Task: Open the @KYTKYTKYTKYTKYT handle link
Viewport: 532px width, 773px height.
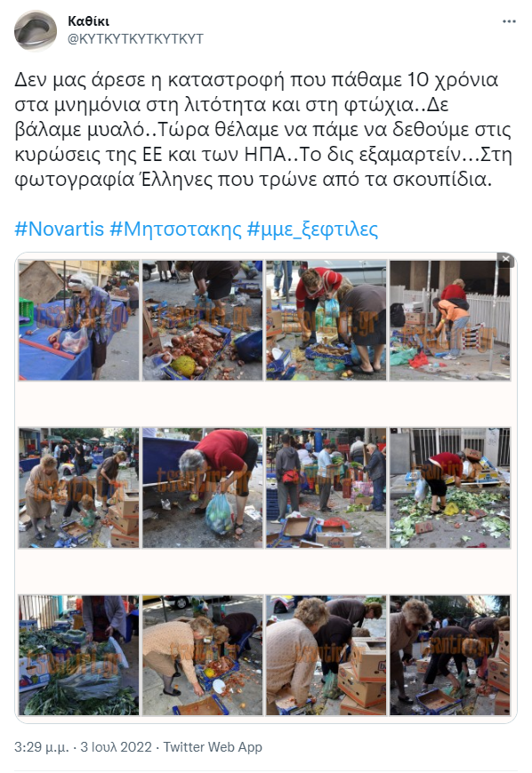Action: pyautogui.click(x=135, y=39)
